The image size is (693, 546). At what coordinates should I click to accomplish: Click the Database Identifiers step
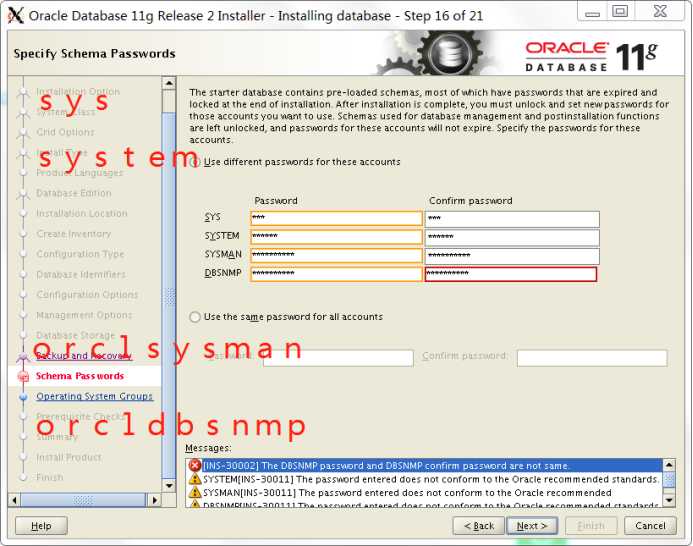[81, 275]
